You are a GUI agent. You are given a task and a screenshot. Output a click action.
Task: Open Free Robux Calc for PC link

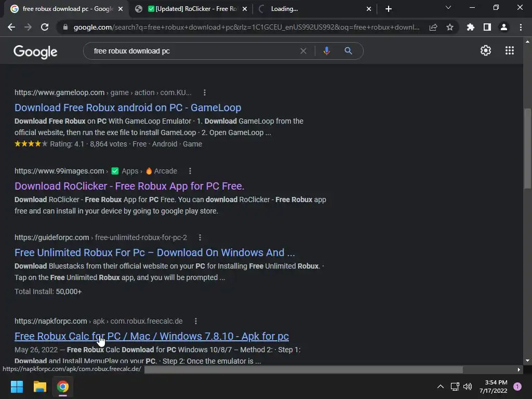point(152,336)
